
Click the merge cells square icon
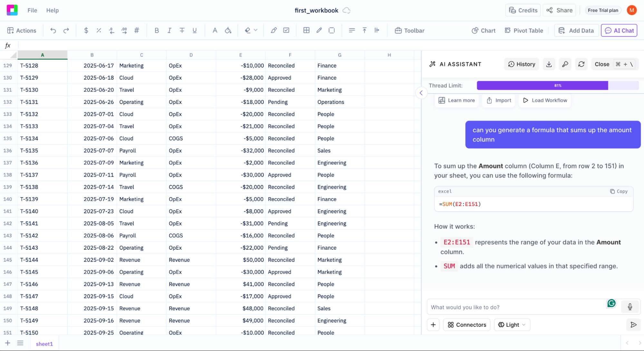pyautogui.click(x=332, y=31)
